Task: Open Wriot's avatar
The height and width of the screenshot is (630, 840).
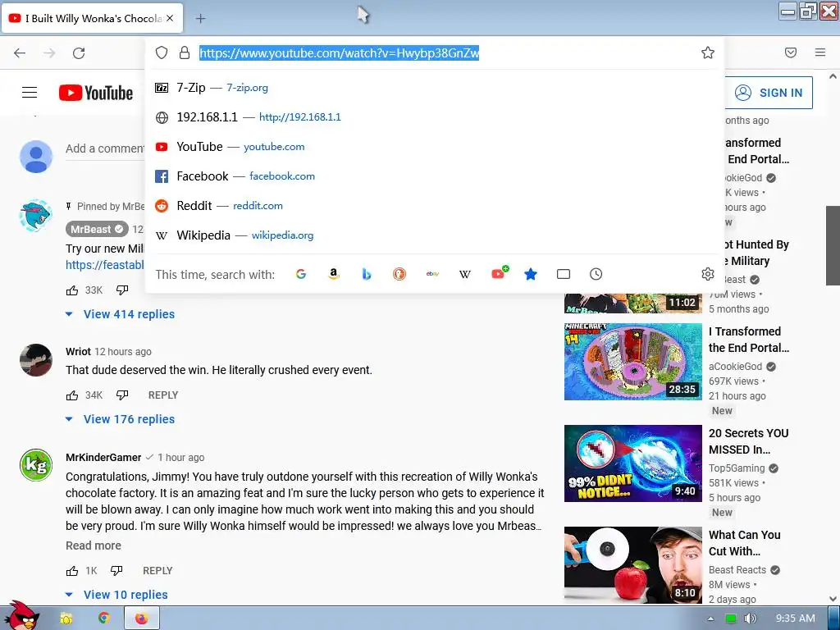Action: pyautogui.click(x=36, y=360)
